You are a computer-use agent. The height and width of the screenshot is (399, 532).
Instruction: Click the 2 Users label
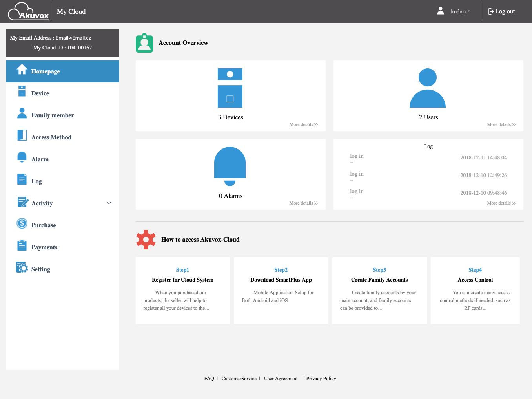(x=428, y=117)
